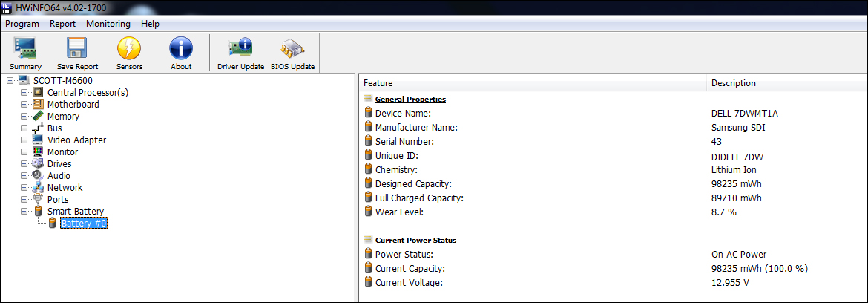Expand the Memory node
The width and height of the screenshot is (868, 303).
pos(24,117)
